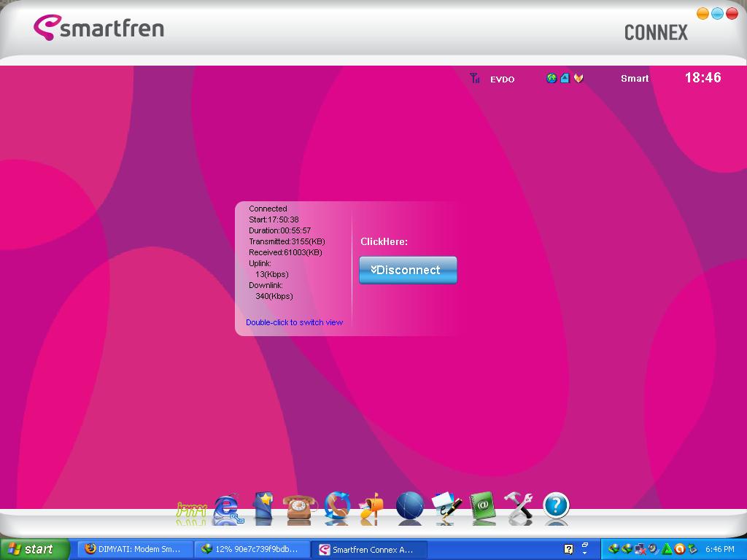Viewport: 747px width, 560px height.
Task: Open the hammer and wrench settings icon
Action: tap(519, 507)
